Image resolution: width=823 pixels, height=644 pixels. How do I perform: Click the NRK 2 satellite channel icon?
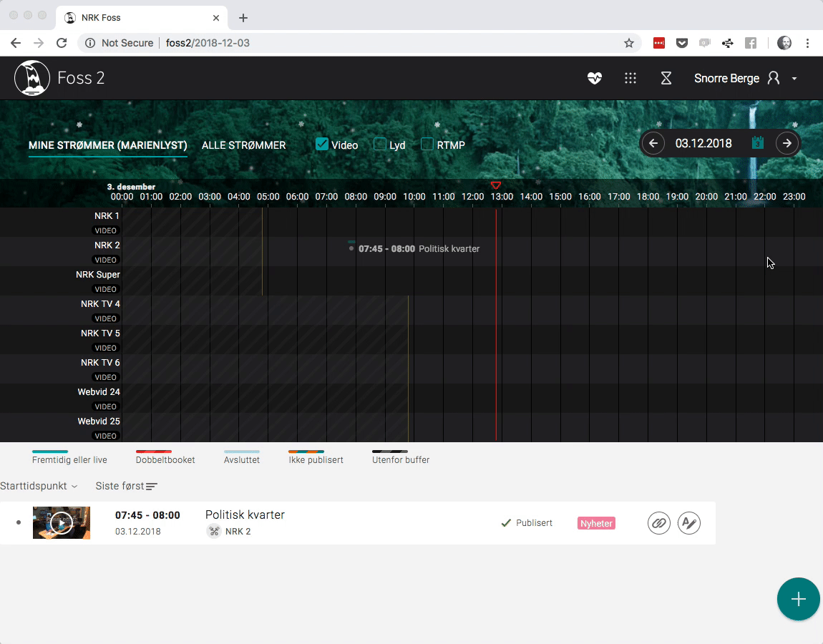click(214, 531)
